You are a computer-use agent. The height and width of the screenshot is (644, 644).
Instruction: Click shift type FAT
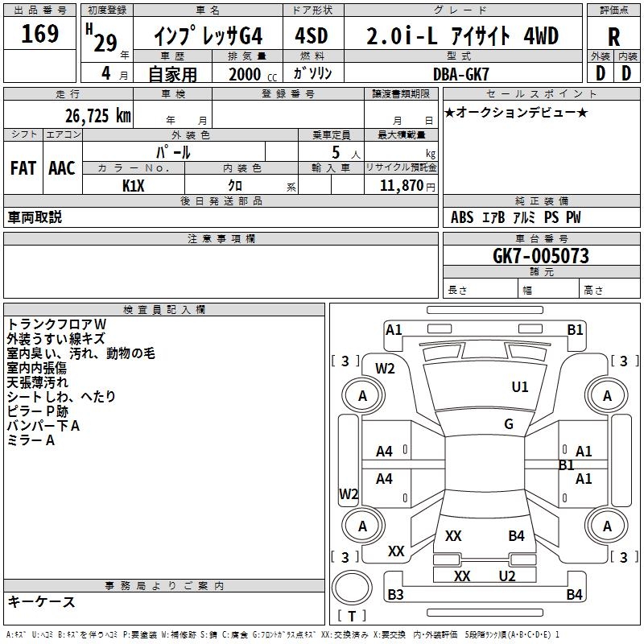[23, 168]
